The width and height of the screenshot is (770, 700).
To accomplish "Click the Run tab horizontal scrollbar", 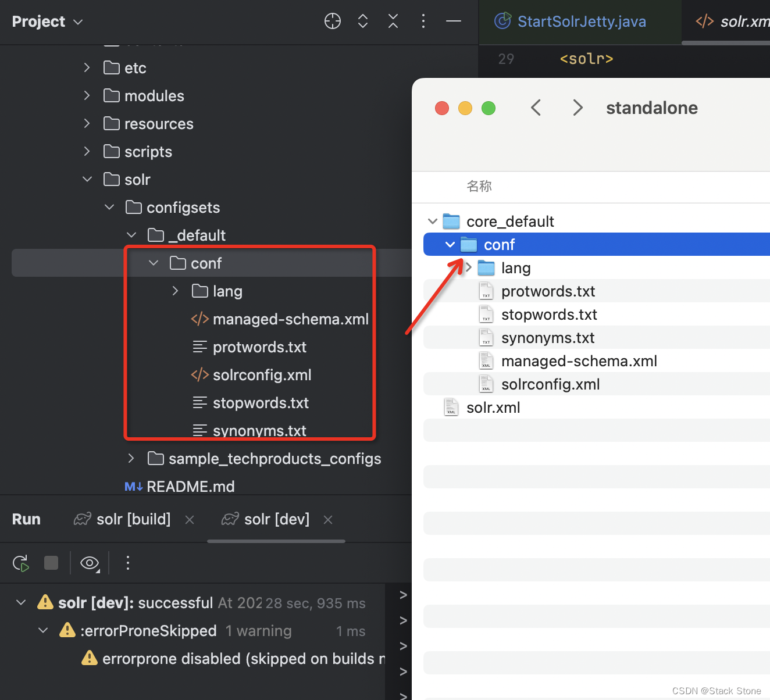I will 276,541.
